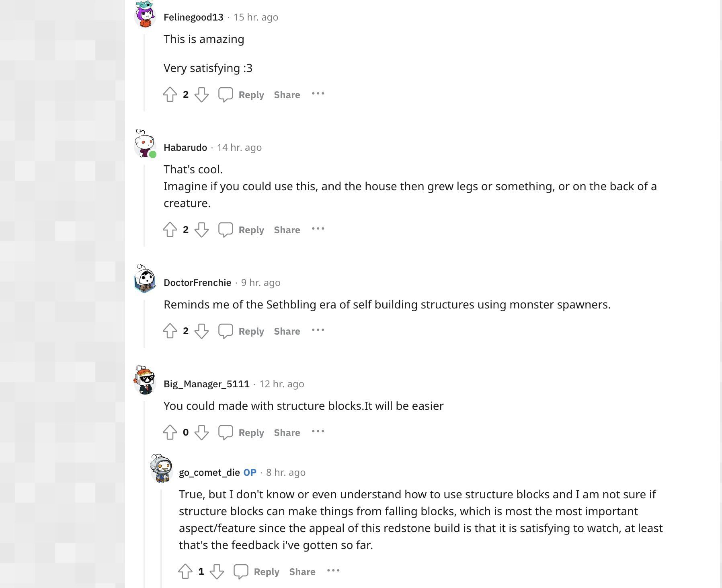This screenshot has height=588, width=722.
Task: Open more options on Felinegood13's comment
Action: click(318, 94)
